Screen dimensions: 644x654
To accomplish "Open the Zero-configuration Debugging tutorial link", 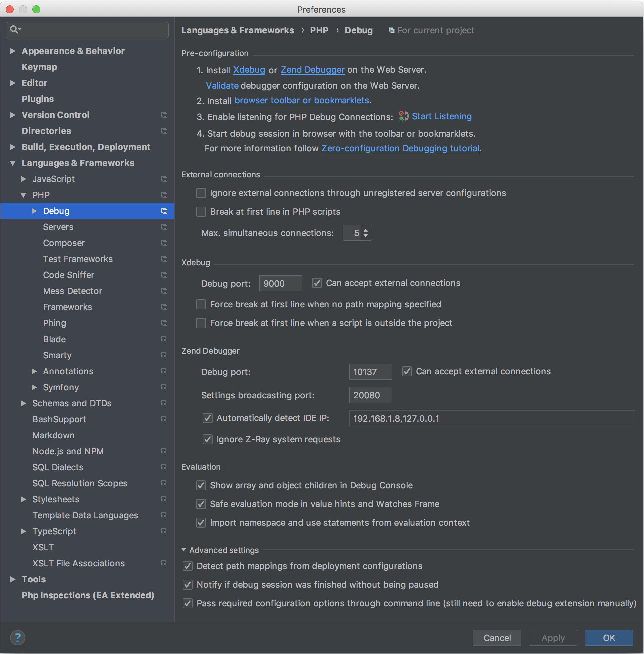I will 400,148.
